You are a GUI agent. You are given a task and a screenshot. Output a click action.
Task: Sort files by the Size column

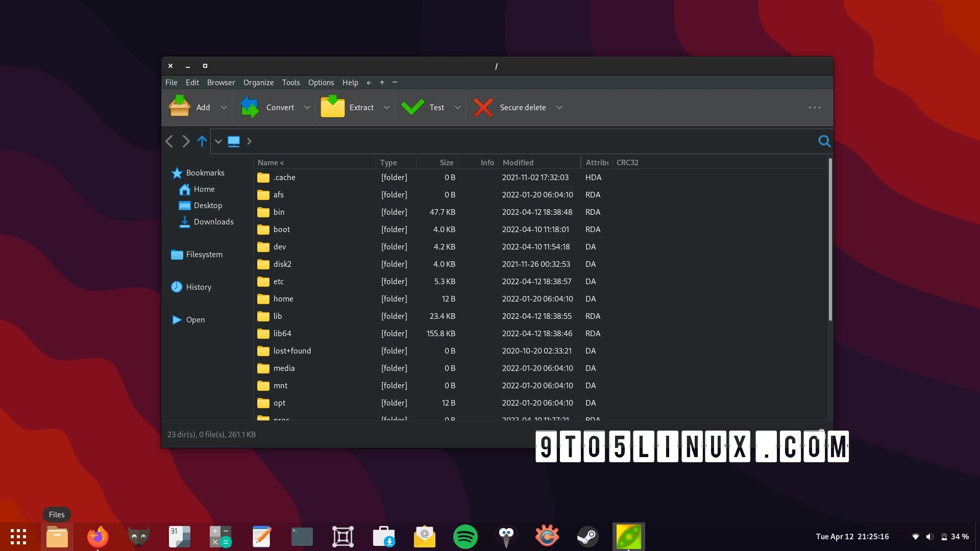point(445,162)
